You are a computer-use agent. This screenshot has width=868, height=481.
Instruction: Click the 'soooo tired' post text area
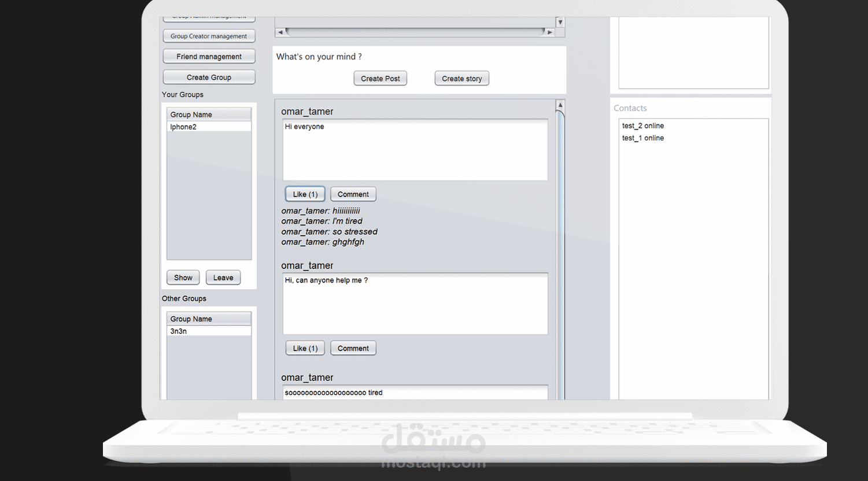pyautogui.click(x=415, y=393)
